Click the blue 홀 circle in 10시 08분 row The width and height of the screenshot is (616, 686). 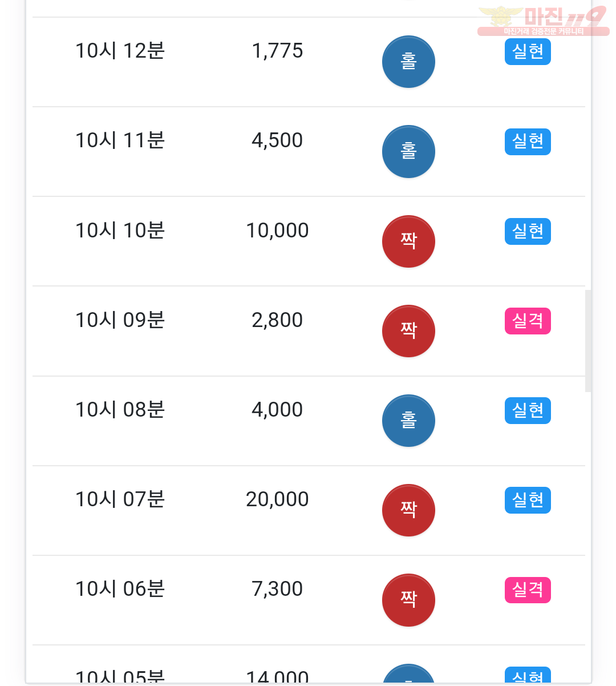tap(408, 421)
